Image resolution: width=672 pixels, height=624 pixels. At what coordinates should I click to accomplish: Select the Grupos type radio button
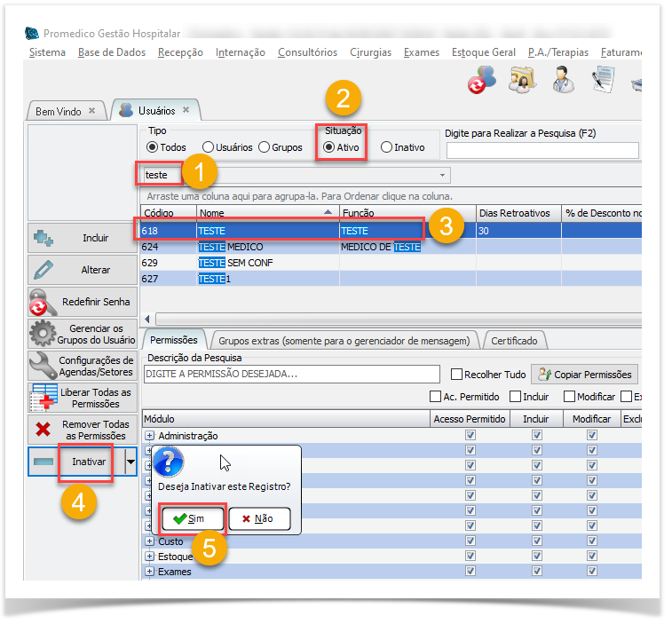pos(264,147)
